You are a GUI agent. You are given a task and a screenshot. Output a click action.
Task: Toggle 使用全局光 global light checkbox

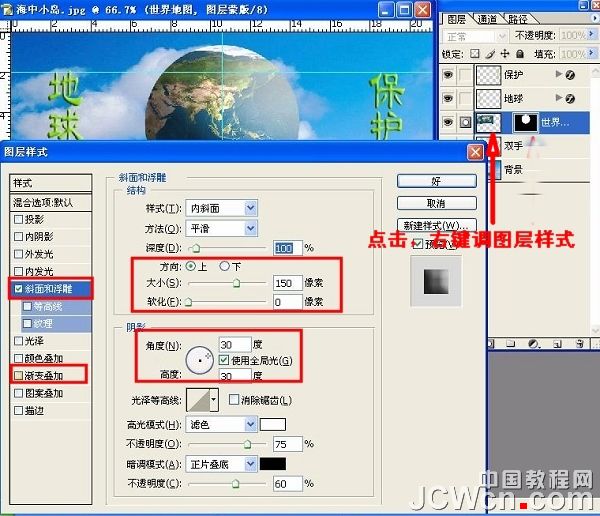point(224,360)
